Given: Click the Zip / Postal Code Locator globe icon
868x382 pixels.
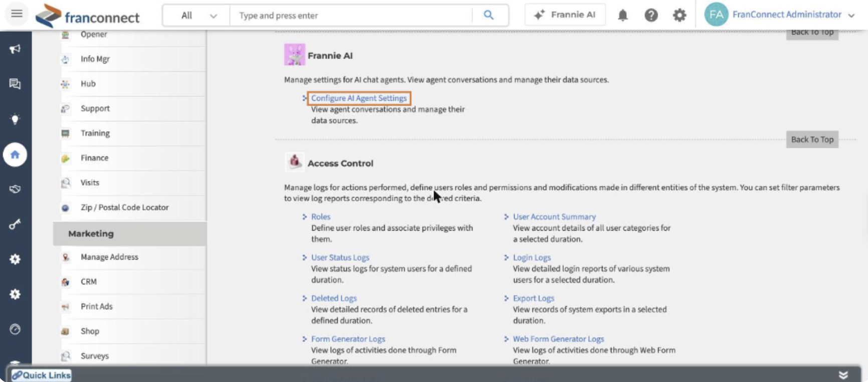Looking at the screenshot, I should point(65,208).
